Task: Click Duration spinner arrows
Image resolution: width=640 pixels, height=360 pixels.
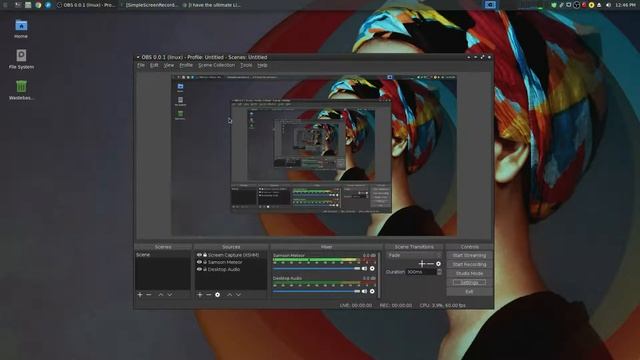Action: pos(439,272)
